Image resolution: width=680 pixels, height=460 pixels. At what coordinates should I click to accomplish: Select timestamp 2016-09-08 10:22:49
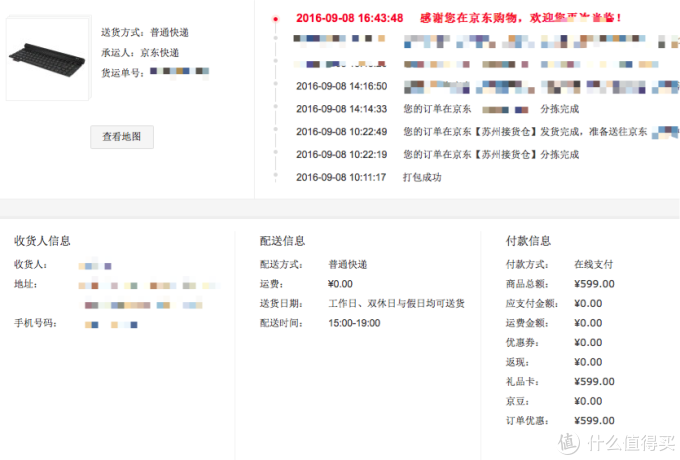point(342,132)
